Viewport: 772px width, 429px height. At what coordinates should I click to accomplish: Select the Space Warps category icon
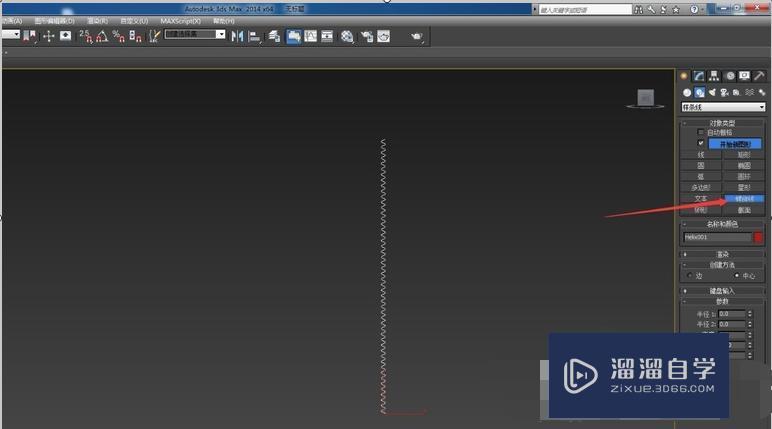pos(749,92)
